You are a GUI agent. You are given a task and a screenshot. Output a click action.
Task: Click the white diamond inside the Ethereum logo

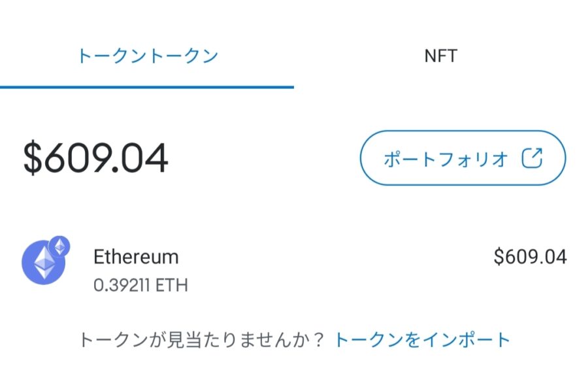coord(43,265)
